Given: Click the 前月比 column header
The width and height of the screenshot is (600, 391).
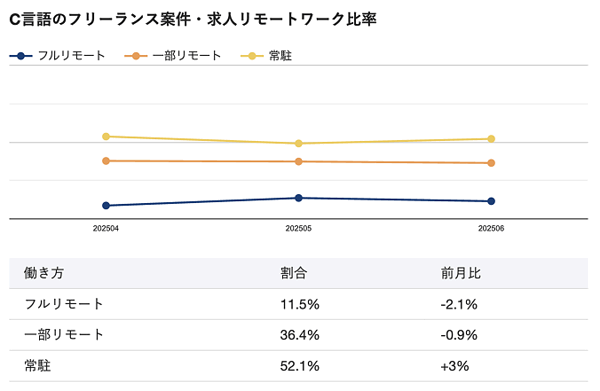Looking at the screenshot, I should click(460, 273).
